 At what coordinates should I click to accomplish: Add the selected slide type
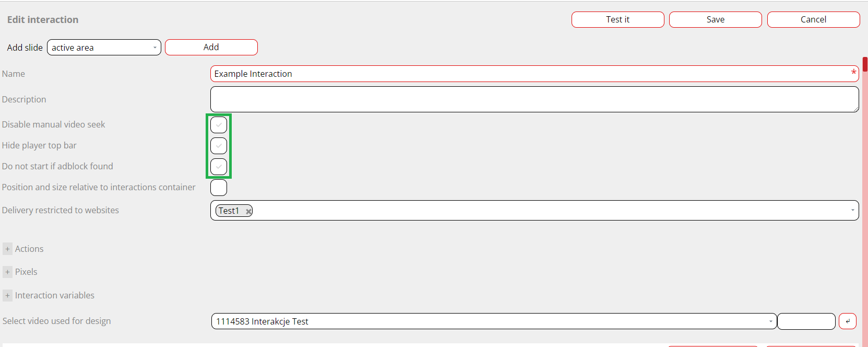[x=211, y=48]
